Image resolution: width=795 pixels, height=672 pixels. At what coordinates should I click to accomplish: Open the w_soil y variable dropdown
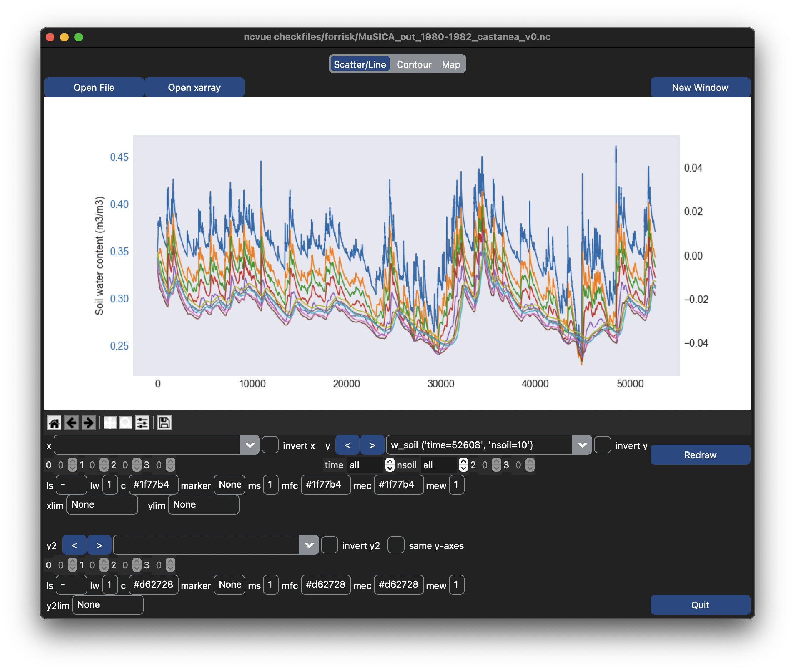point(582,445)
